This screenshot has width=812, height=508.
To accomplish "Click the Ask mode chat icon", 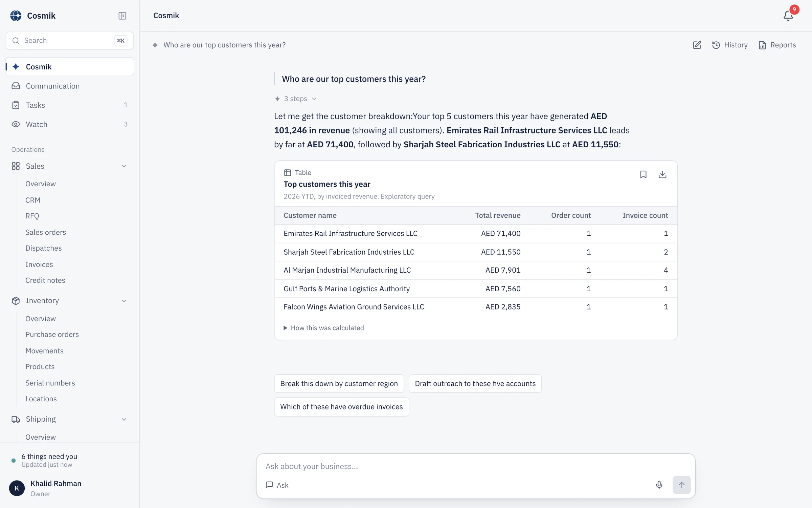I will coord(270,485).
